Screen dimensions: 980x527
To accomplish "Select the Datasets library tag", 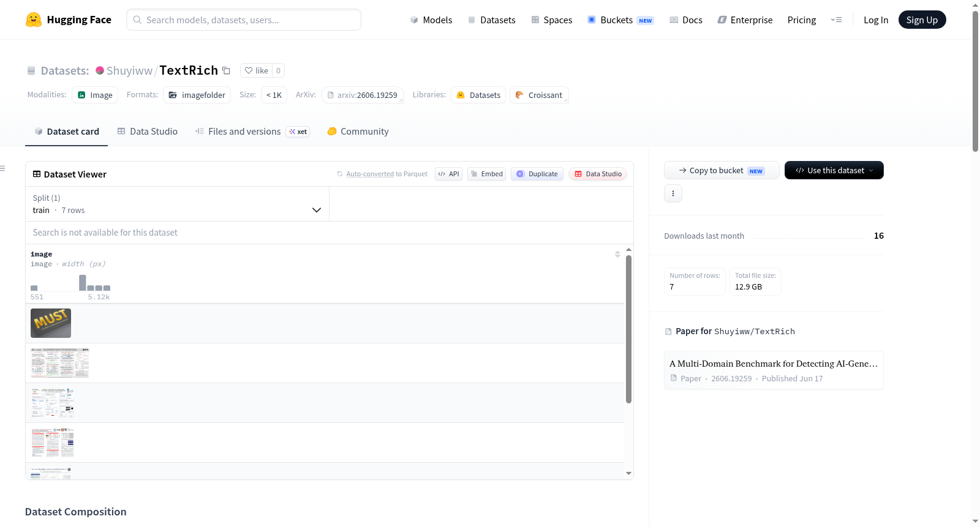I will pos(478,95).
